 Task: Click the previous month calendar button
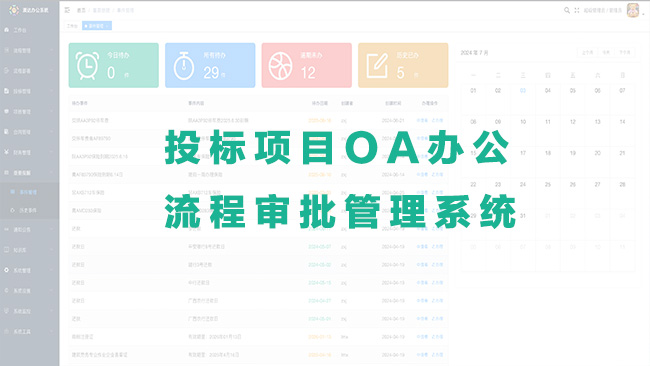[587, 53]
